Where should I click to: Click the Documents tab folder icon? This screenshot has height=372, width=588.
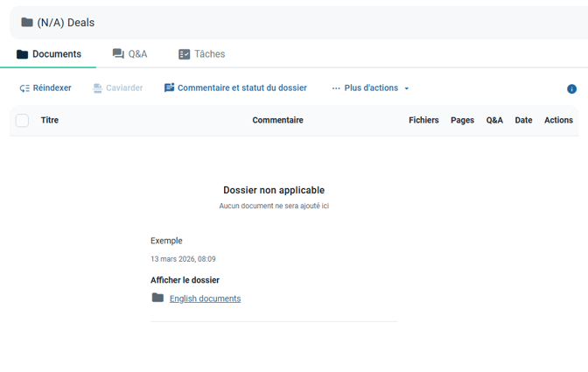click(x=22, y=54)
